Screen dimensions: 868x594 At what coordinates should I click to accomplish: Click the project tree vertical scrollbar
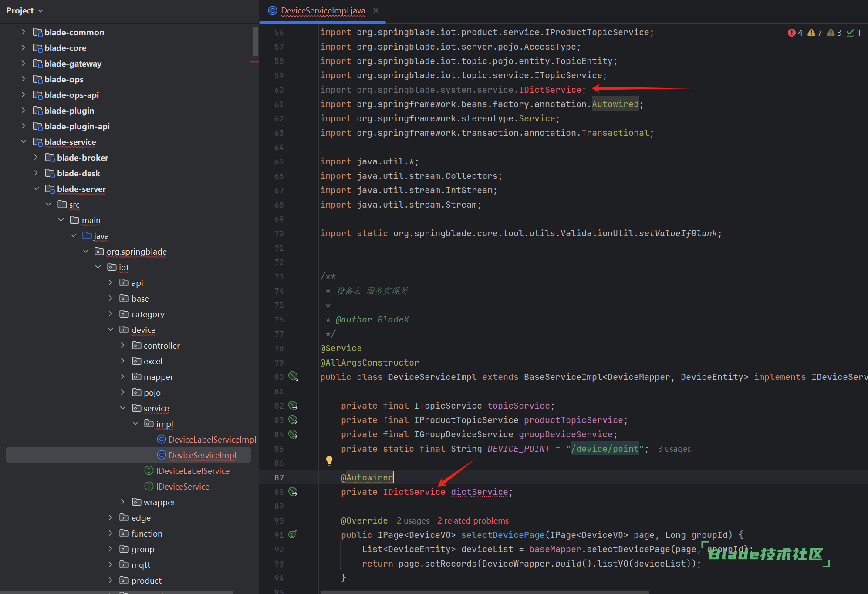pos(255,41)
